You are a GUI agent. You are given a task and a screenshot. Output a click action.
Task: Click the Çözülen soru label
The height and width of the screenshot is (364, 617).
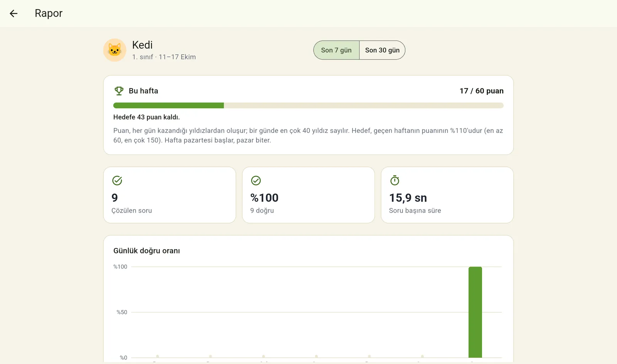[131, 211]
